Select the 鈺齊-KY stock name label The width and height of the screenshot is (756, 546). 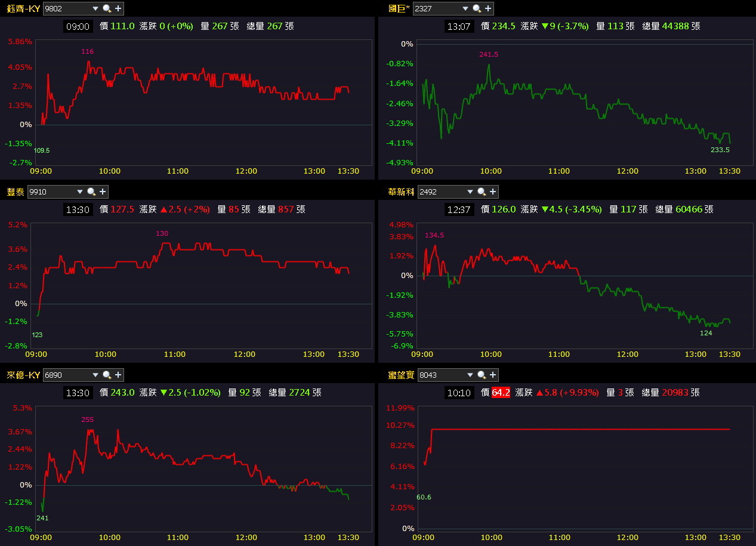point(23,8)
